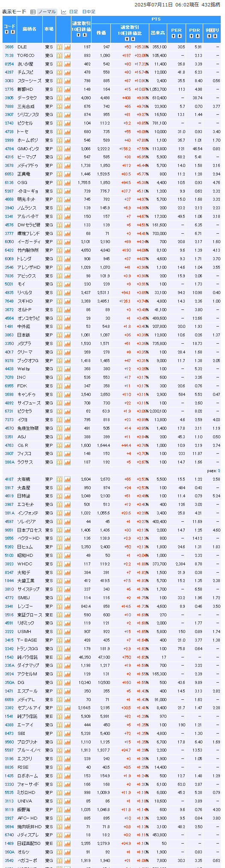Open the chart icon for キャンドゥ
Screen dimensions: 225x868
point(67,394)
